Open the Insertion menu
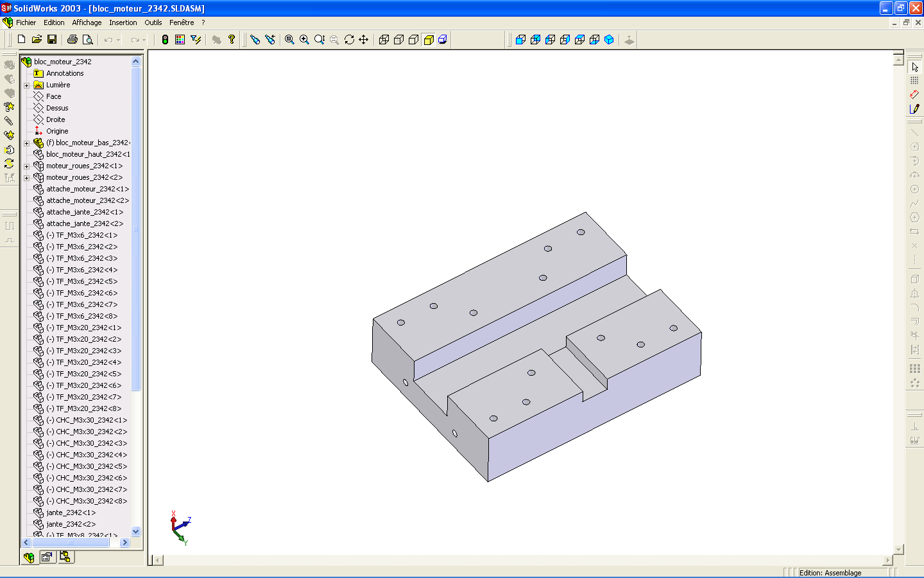This screenshot has width=924, height=578. 123,22
